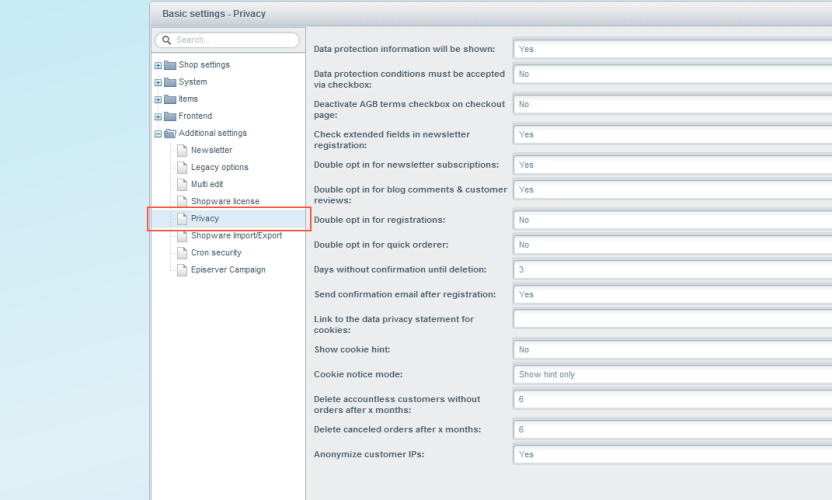
Task: Open the Cookie notice mode dropdown
Action: point(672,374)
